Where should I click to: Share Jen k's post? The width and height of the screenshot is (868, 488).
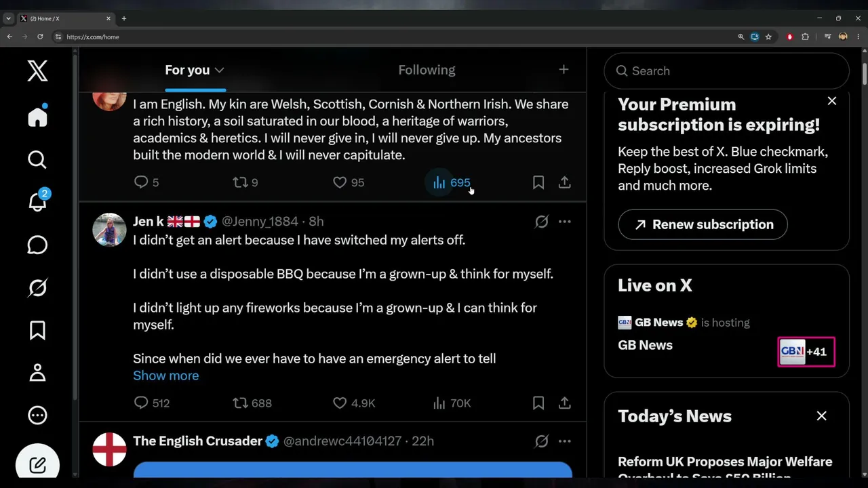pyautogui.click(x=564, y=403)
